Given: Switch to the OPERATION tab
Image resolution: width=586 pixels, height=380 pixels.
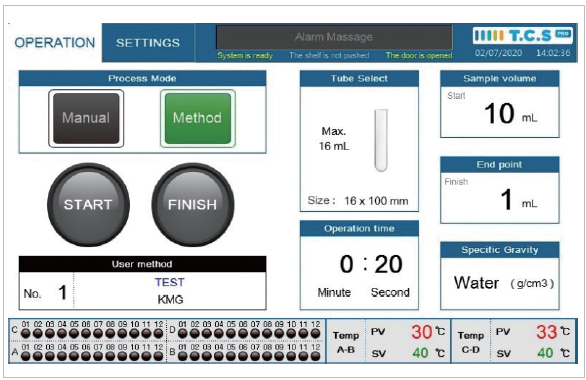Looking at the screenshot, I should pos(55,43).
